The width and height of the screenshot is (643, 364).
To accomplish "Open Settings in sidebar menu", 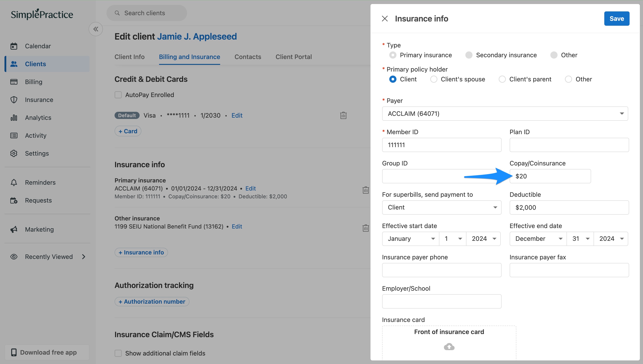I will click(x=47, y=153).
